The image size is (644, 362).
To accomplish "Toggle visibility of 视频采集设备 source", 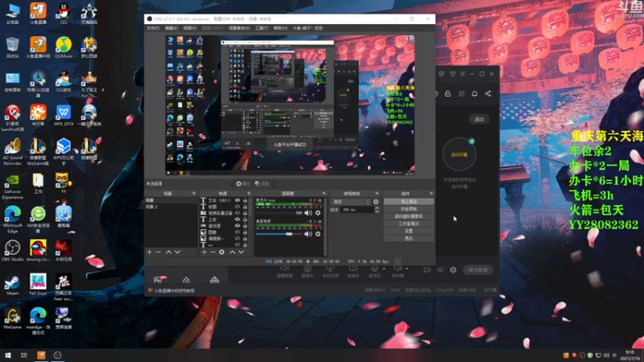I will tap(237, 213).
